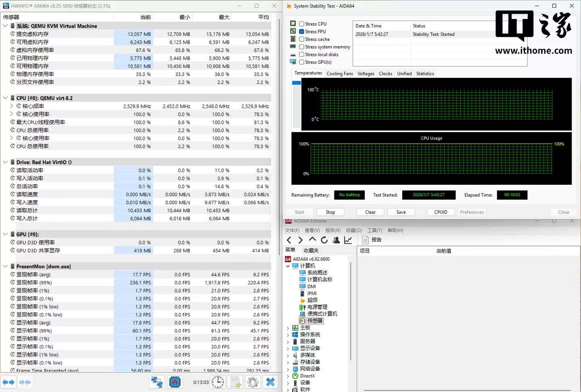581x392 pixels.
Task: Enable the Stress CPU checkbox
Action: click(301, 24)
